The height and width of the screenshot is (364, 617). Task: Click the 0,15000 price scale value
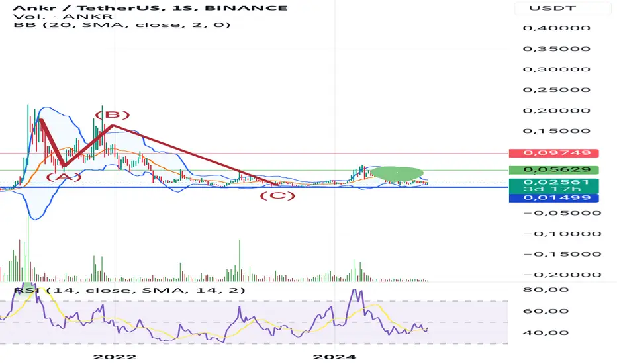[556, 131]
